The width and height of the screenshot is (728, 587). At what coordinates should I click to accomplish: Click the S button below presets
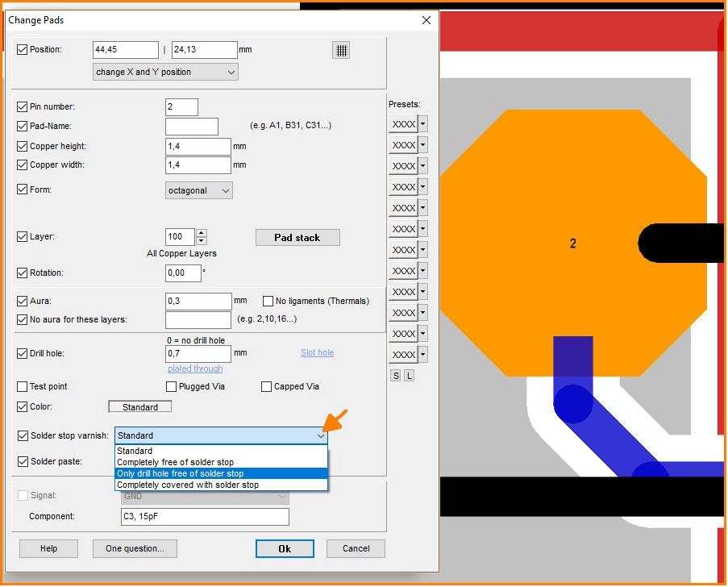tap(396, 376)
